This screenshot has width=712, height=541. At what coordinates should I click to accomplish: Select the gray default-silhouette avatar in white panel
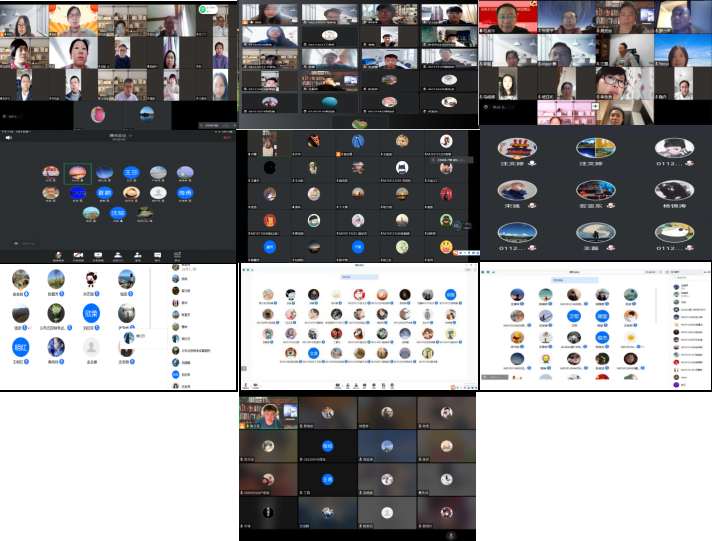pos(92,347)
